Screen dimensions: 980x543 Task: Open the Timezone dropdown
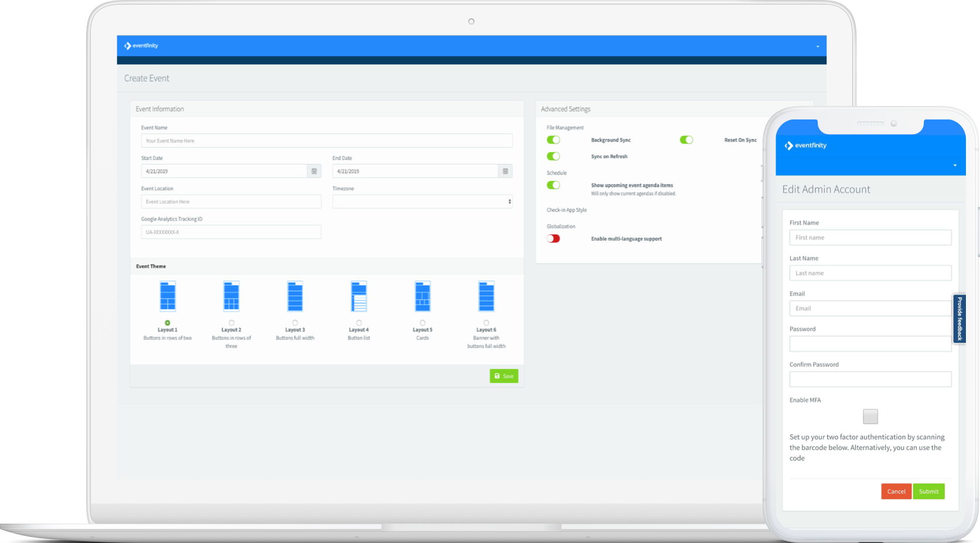[422, 202]
